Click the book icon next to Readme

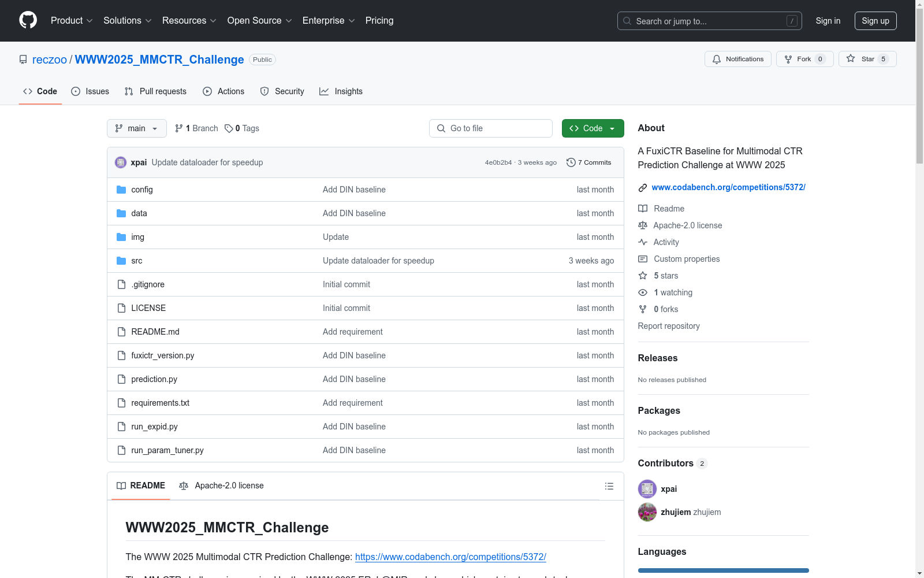coord(643,209)
